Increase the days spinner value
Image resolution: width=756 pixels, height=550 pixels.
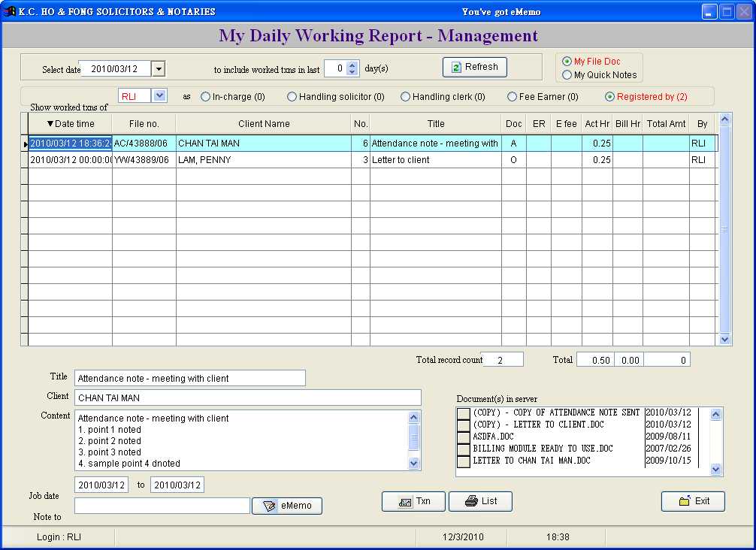pos(353,65)
